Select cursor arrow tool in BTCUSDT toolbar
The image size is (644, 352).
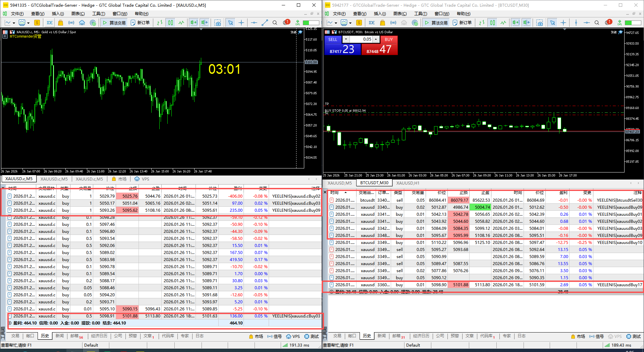552,23
